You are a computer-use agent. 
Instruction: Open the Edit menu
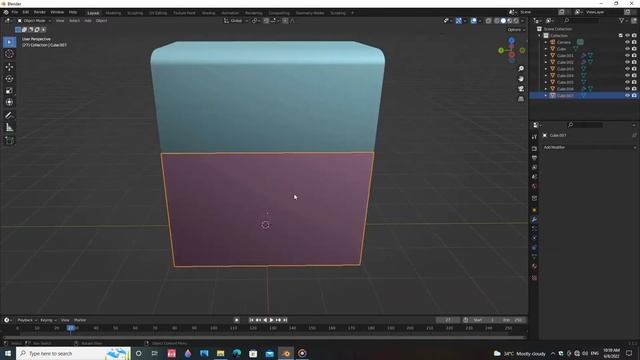pos(26,12)
